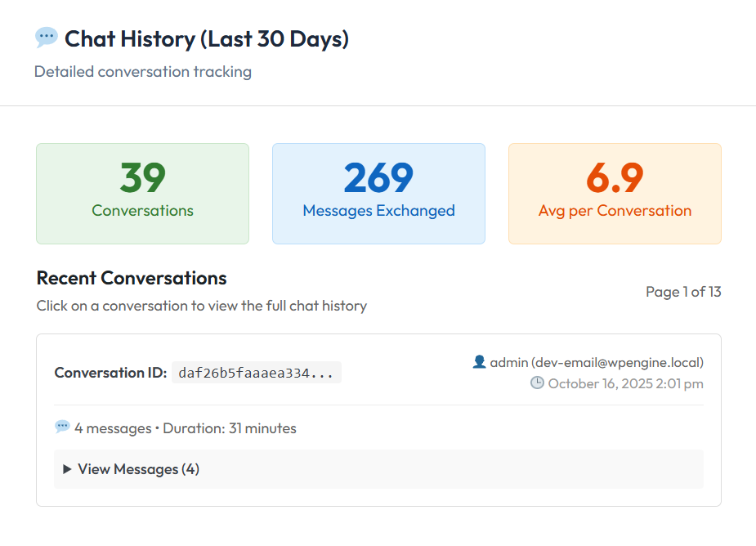Open the View Messages (4) summary label
Image resolution: width=756 pixels, height=546 pixels.
(x=138, y=469)
